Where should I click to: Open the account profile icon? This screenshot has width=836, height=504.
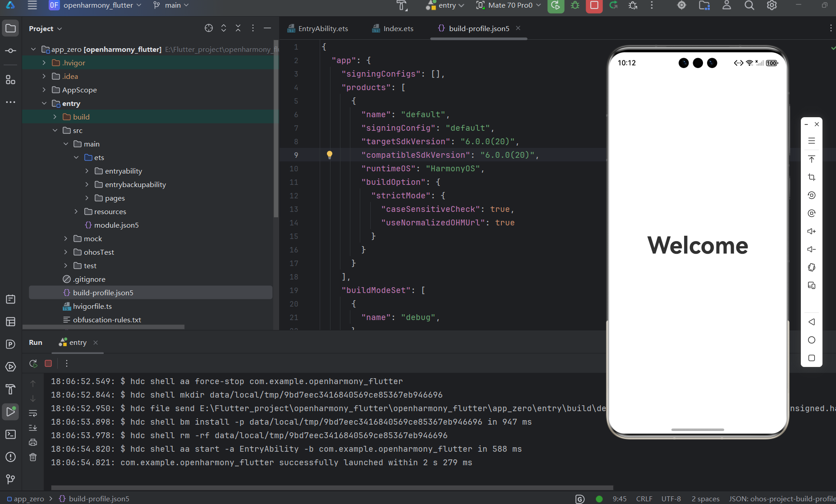tap(727, 5)
